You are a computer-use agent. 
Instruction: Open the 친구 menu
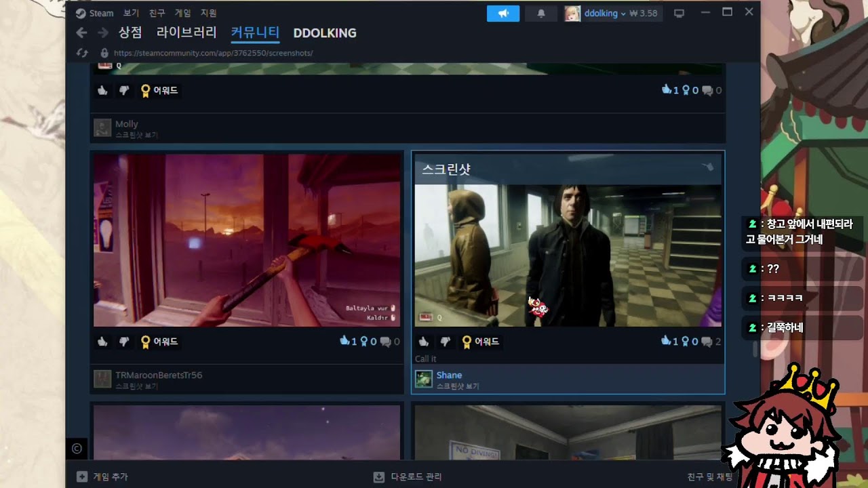coord(157,13)
